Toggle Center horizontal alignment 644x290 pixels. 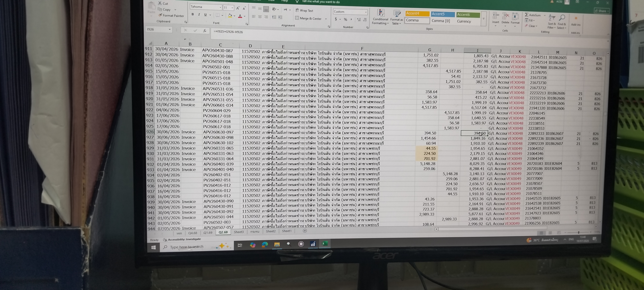pos(260,17)
